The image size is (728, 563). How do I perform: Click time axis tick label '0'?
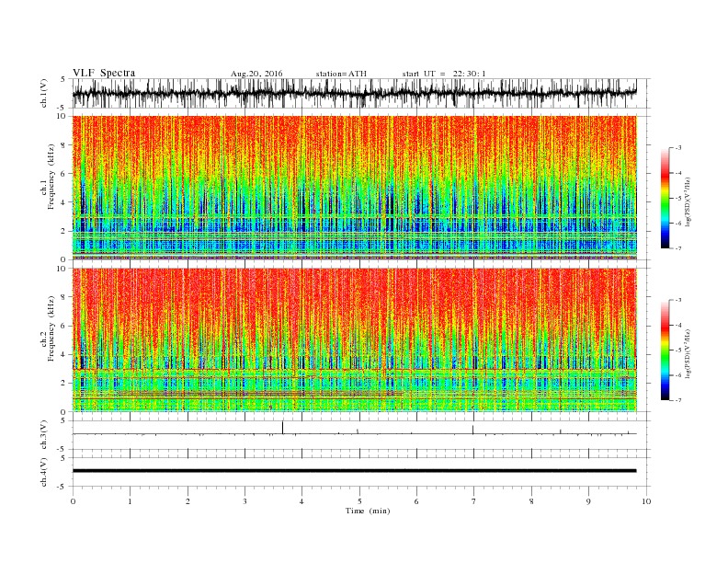73,501
